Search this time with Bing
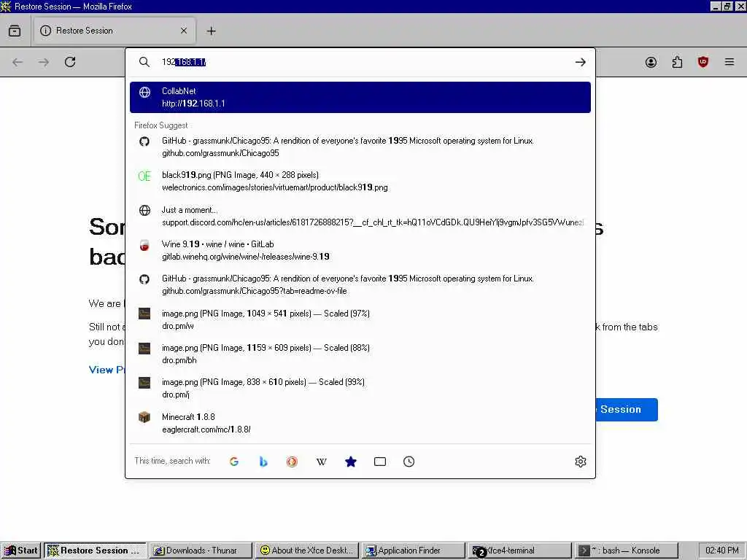The image size is (747, 560). point(263,462)
